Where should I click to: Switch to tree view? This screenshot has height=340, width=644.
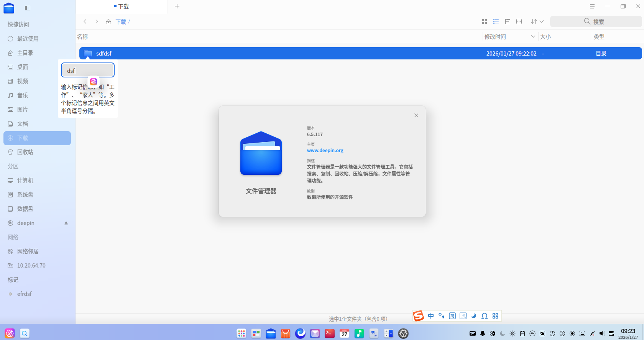pos(508,22)
